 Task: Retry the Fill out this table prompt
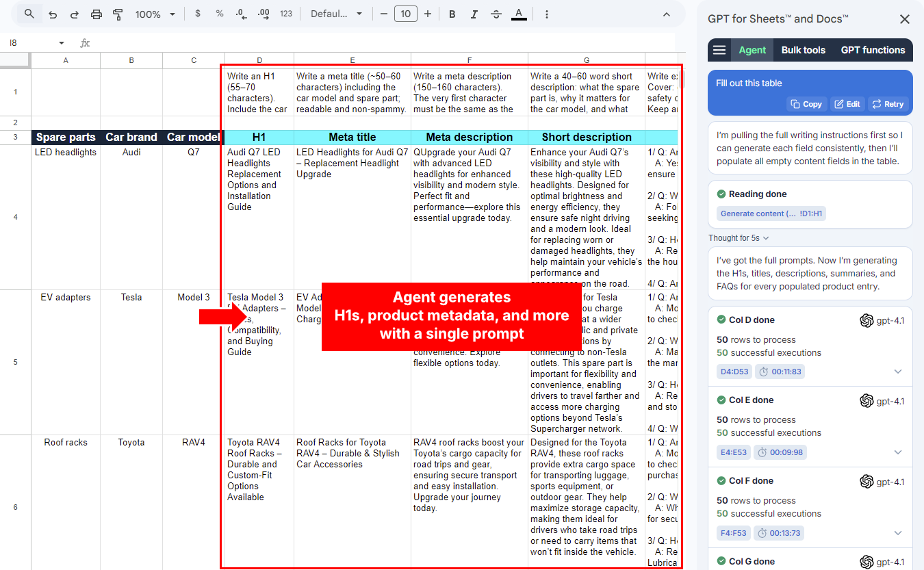(x=888, y=103)
